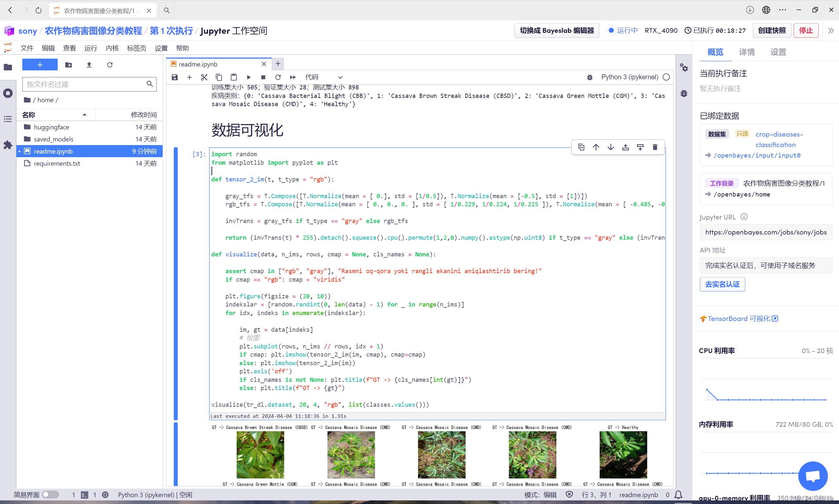
Task: Toggle the 简易界面 switch in status bar
Action: [50, 495]
